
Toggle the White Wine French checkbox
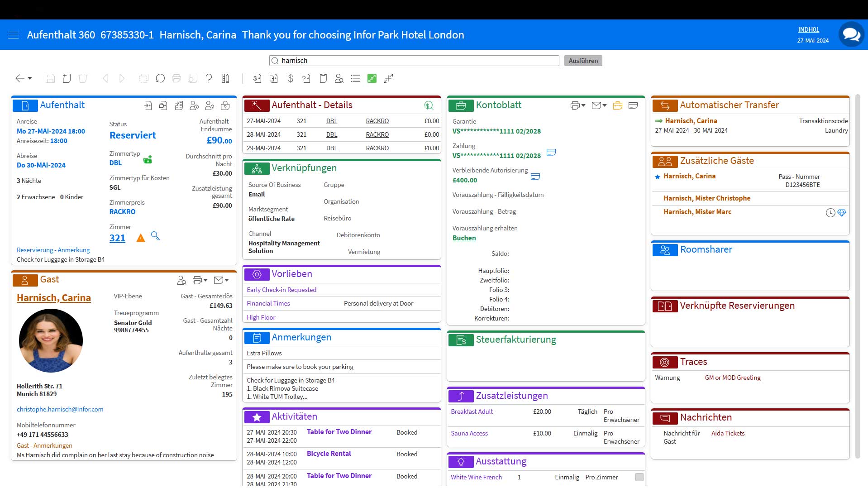click(639, 477)
